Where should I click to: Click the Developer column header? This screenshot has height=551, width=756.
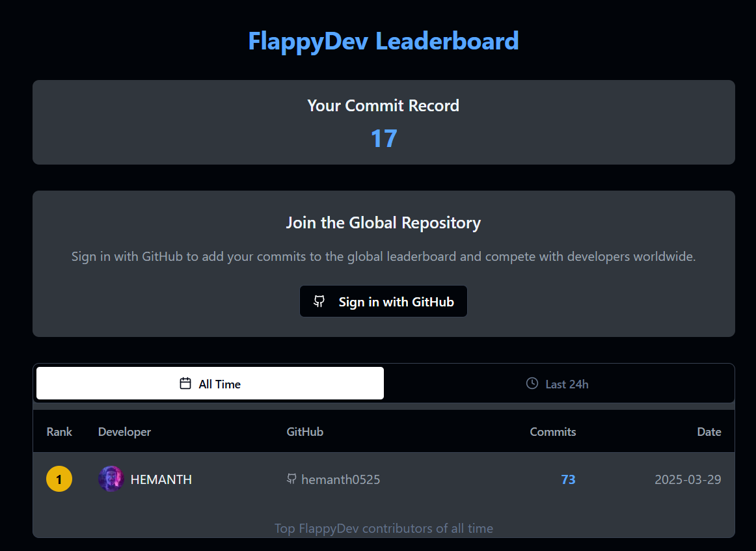124,432
